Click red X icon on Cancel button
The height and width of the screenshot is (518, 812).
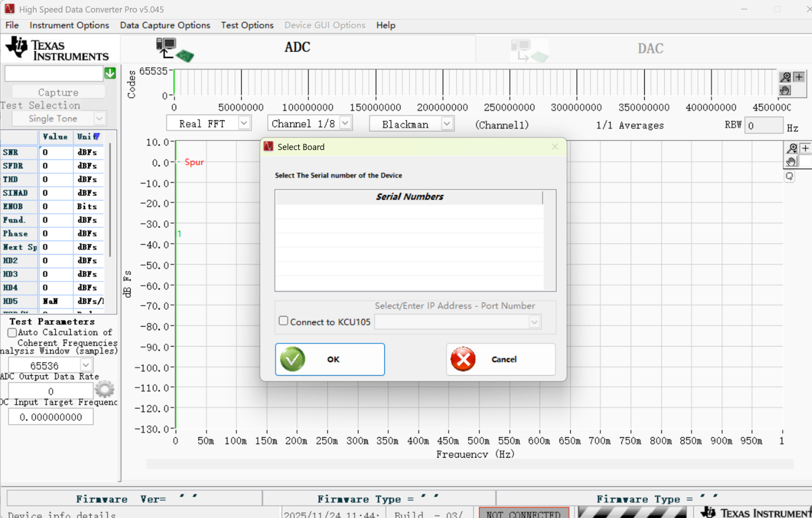[x=463, y=359]
